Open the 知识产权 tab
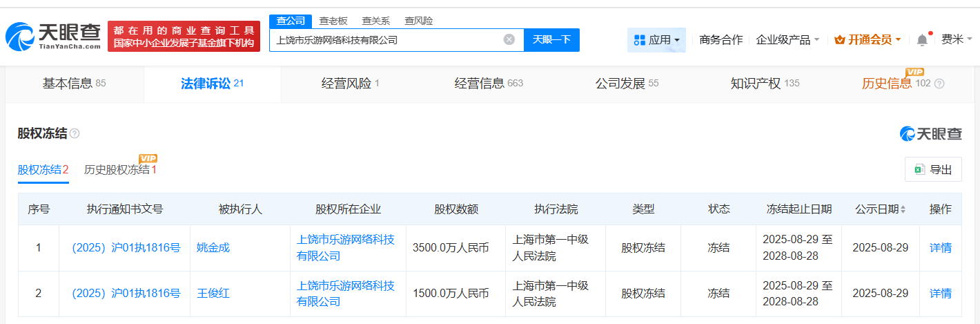Image resolution: width=980 pixels, height=324 pixels. [764, 84]
